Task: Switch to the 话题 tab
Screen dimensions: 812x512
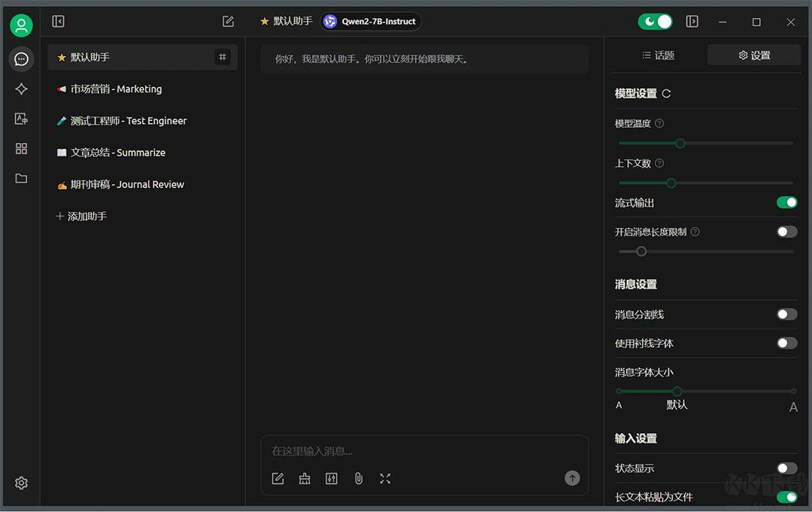Action: coord(659,56)
